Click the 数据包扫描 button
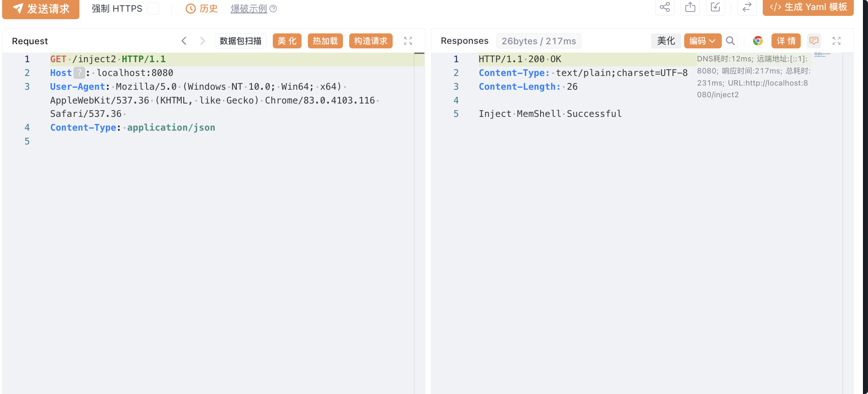 241,41
